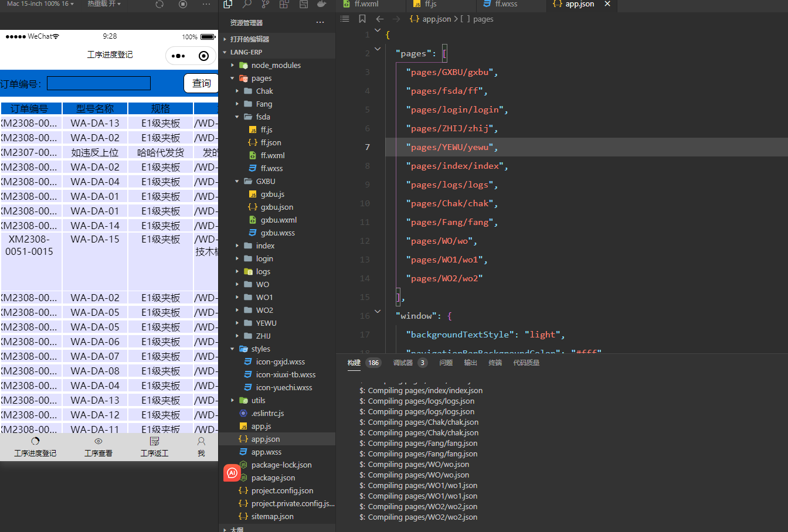Viewport: 788px width, 532px height.
Task: Click the editor bookmark icon
Action: [362, 19]
